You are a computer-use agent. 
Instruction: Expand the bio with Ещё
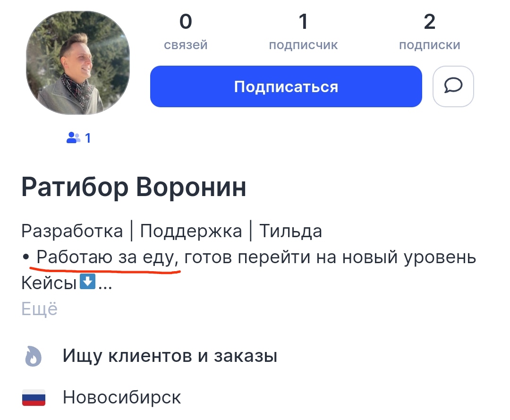coord(40,309)
